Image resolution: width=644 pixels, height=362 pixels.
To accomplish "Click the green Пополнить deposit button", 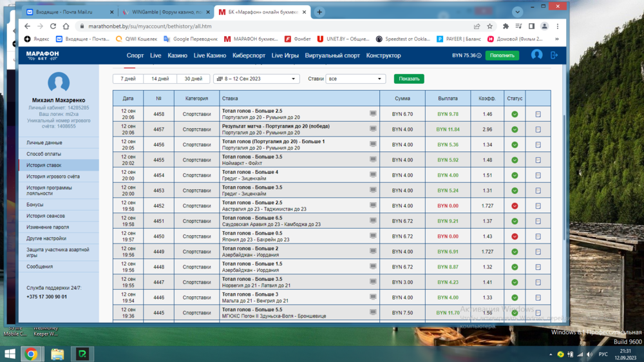I will 502,55.
